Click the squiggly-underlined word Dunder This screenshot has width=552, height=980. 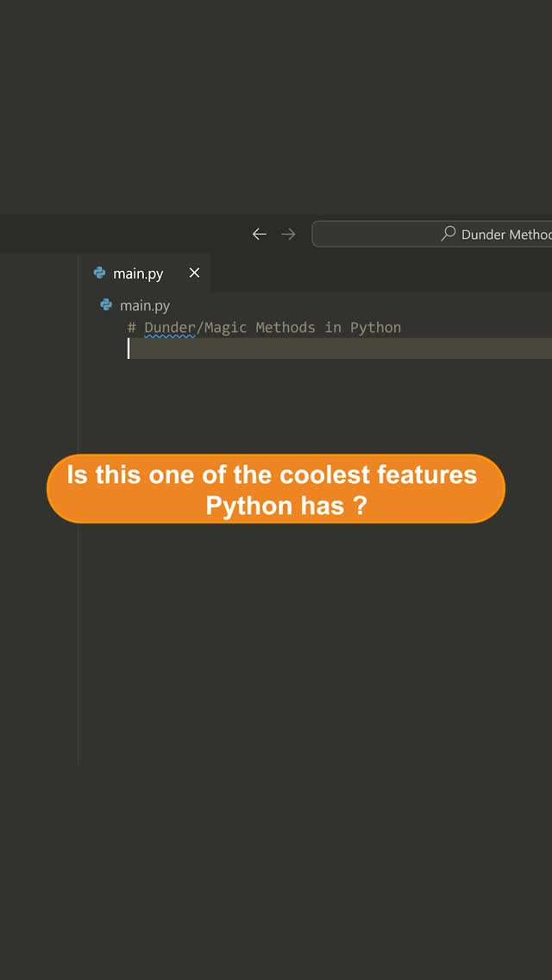[x=169, y=328]
